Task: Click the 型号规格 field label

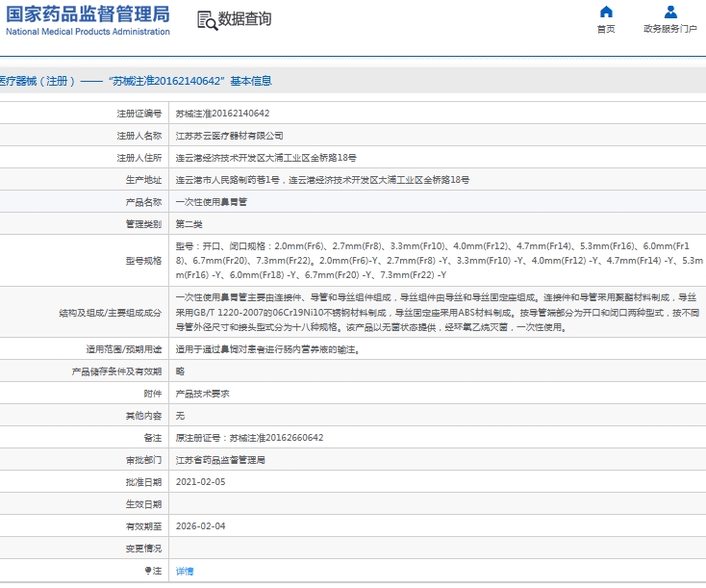Action: click(143, 261)
